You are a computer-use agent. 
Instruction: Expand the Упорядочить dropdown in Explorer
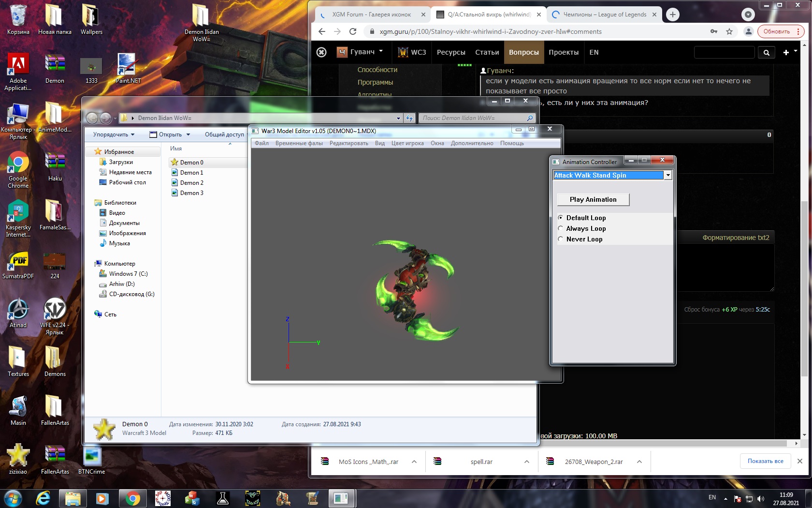(114, 134)
